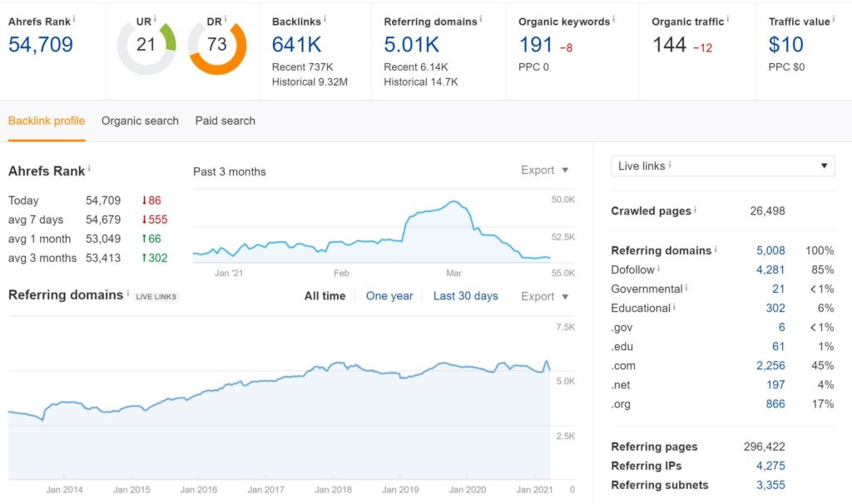Open Crawled pages info icon

[x=696, y=209]
